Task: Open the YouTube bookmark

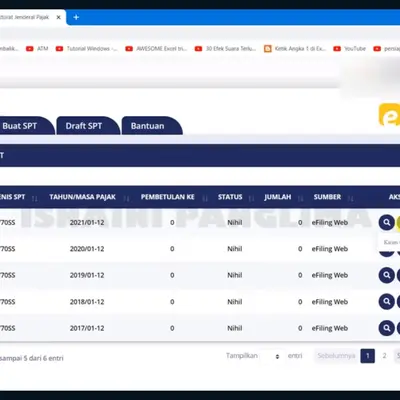Action: click(x=350, y=49)
